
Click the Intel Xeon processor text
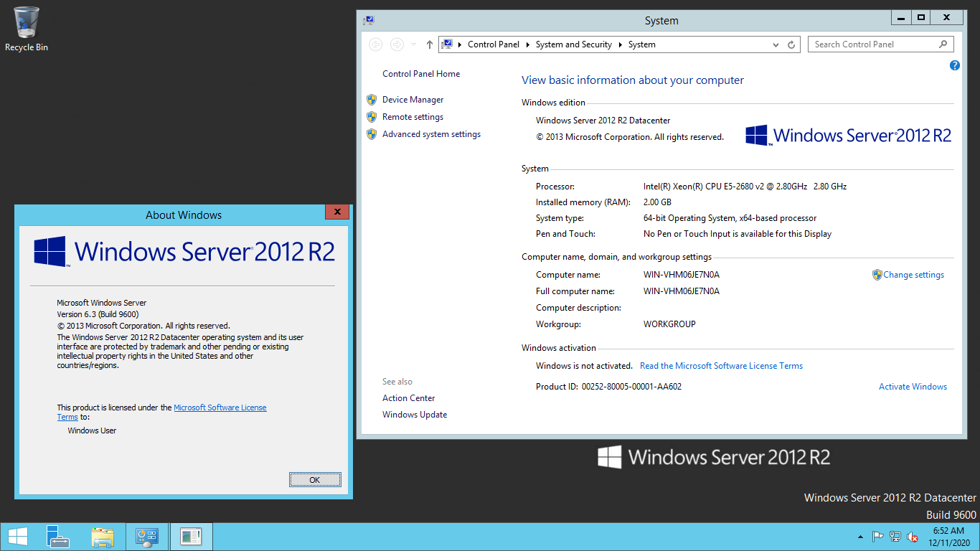(745, 187)
